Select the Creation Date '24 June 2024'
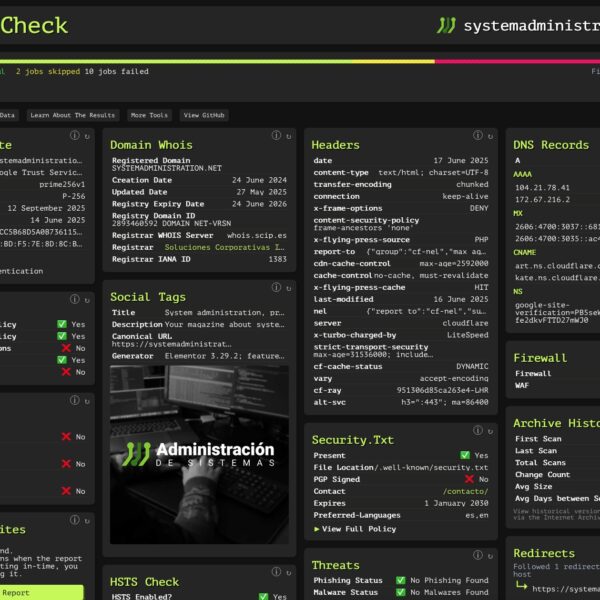The height and width of the screenshot is (600, 600). point(259,180)
